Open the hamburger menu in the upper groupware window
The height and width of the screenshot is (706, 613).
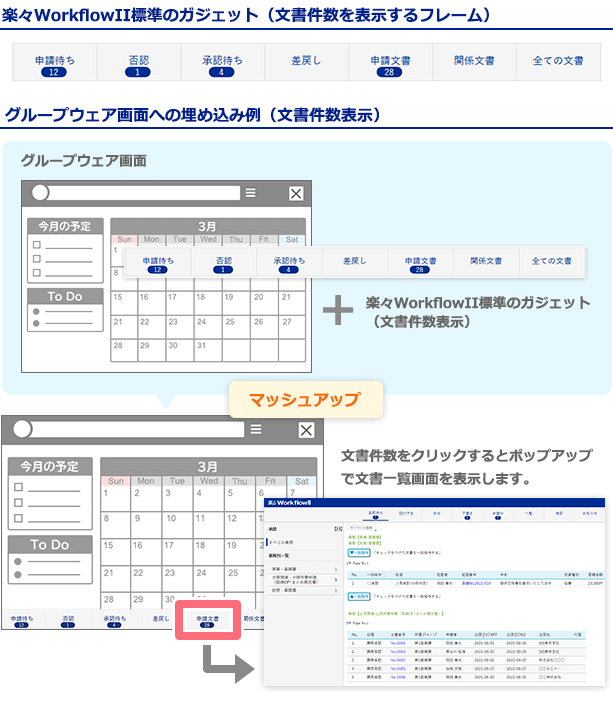click(x=251, y=193)
